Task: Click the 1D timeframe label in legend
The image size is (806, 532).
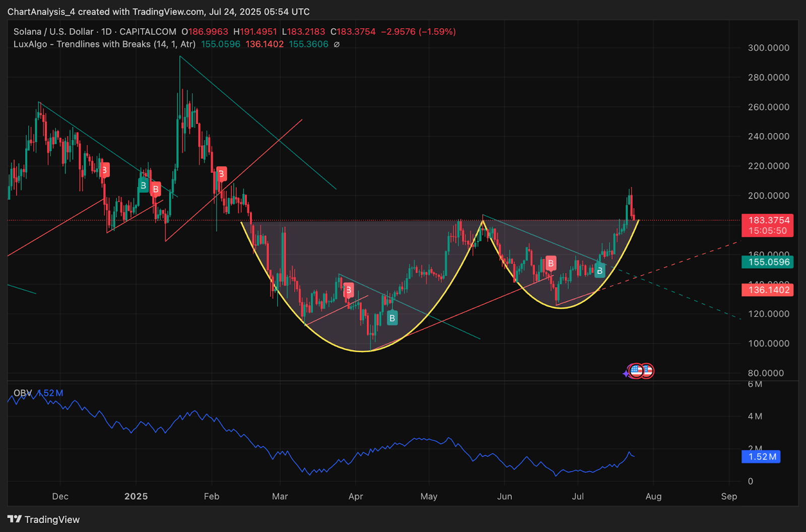Action: click(106, 32)
